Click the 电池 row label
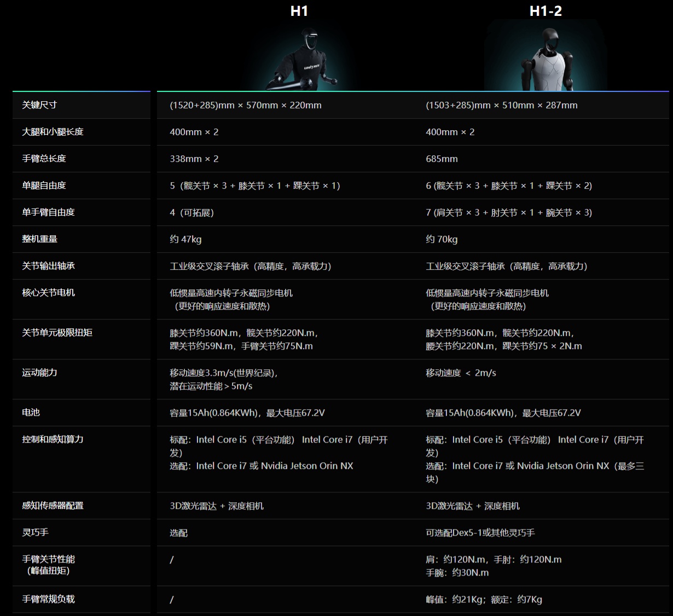673x616 pixels. 31,412
